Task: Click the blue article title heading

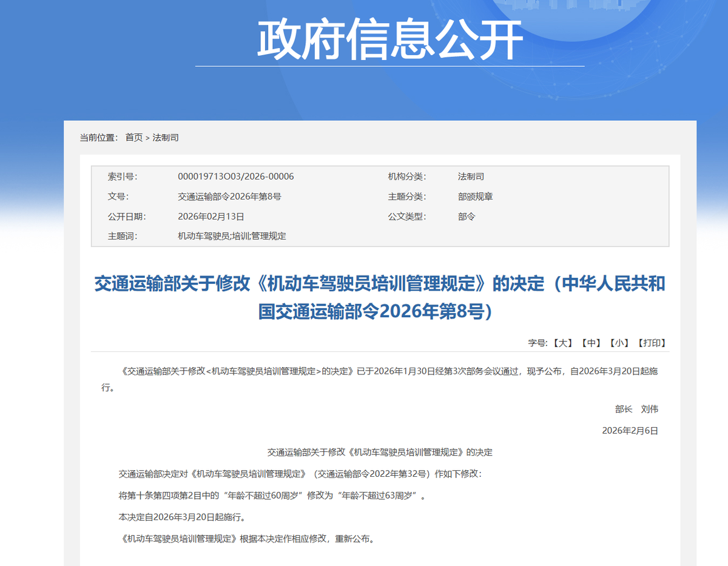Action: (x=380, y=297)
